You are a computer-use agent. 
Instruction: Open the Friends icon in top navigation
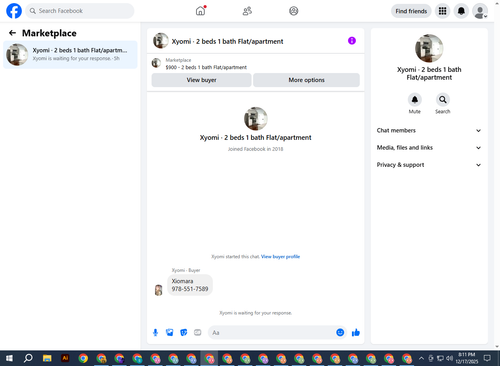[x=247, y=11]
